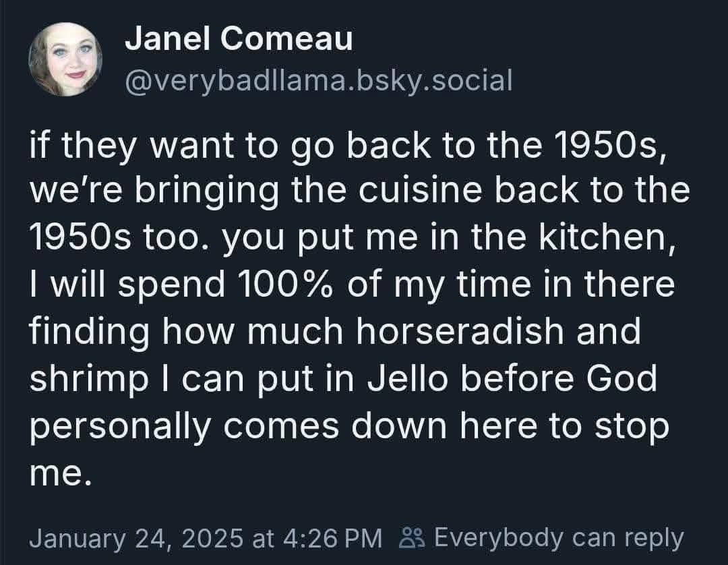Open Janel Comeau's profile avatar
The image size is (728, 565).
click(65, 59)
